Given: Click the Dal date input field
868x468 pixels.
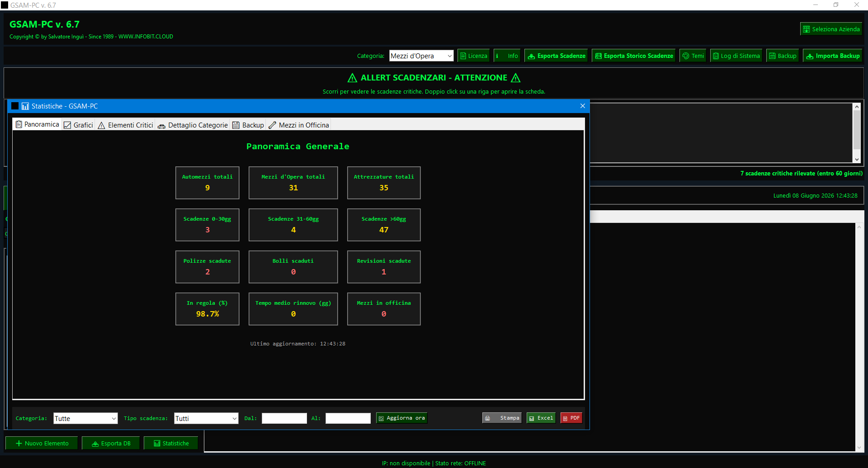Looking at the screenshot, I should tap(284, 418).
